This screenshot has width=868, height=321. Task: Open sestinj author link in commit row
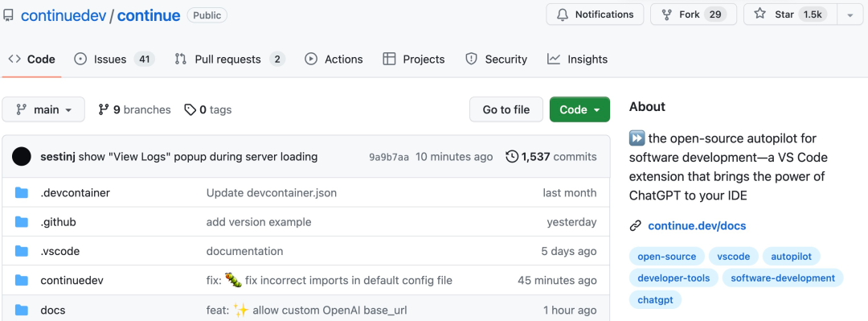coord(58,157)
